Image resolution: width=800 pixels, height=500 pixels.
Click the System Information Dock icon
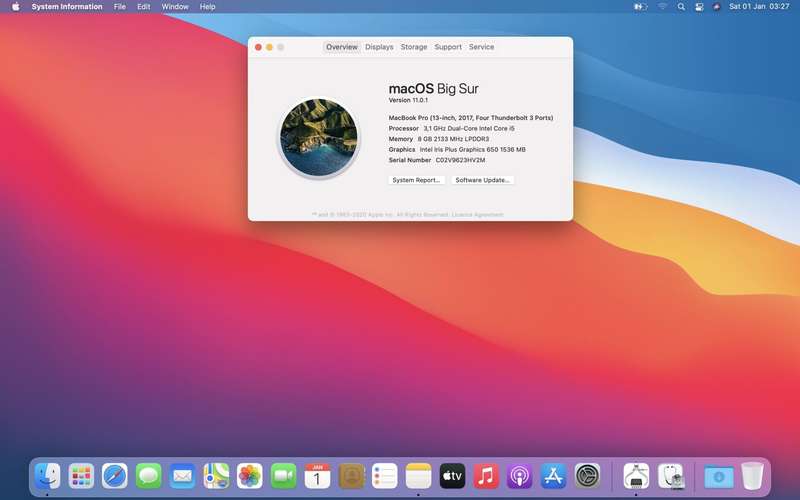pyautogui.click(x=636, y=476)
